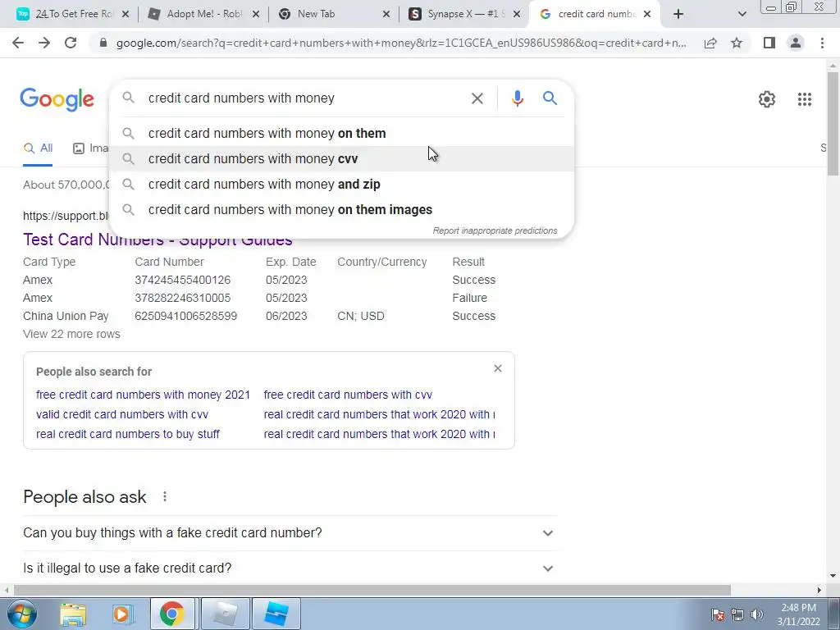Open Chrome three-dot menu
This screenshot has width=840, height=630.
click(822, 43)
